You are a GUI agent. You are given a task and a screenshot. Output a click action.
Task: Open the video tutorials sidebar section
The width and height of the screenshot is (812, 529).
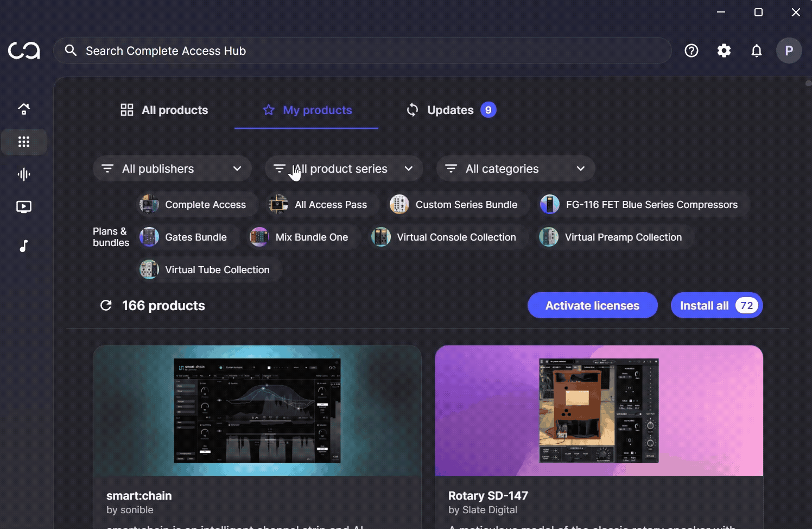(x=24, y=207)
